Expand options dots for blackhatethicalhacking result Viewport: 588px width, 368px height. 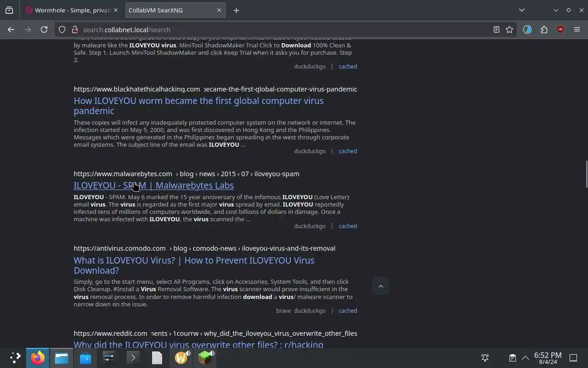point(332,151)
